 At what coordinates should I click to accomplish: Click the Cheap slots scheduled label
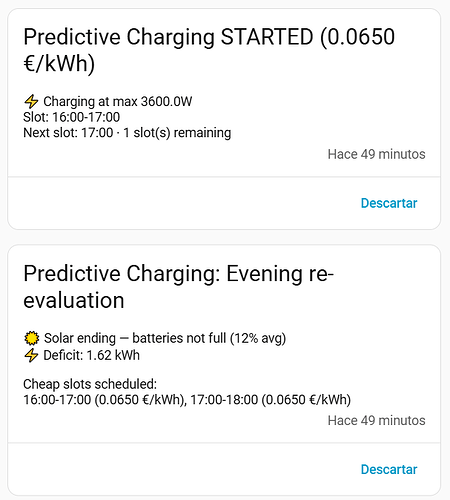click(x=90, y=384)
